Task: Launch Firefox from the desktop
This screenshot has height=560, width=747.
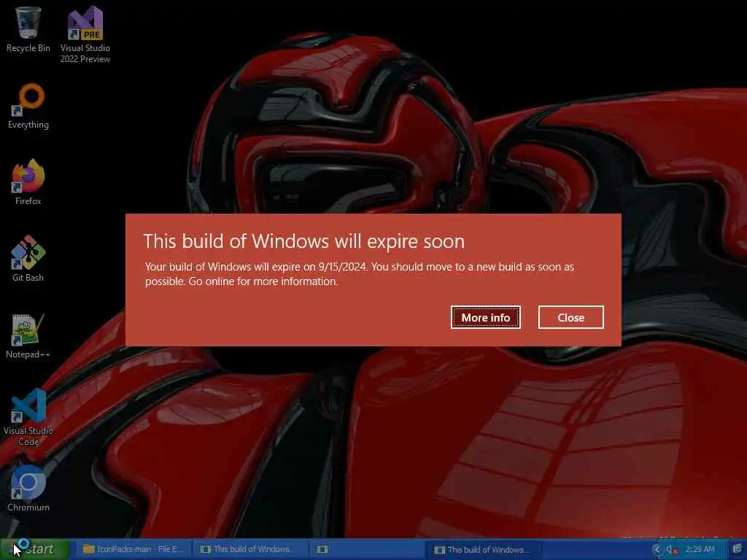Action: [x=28, y=182]
